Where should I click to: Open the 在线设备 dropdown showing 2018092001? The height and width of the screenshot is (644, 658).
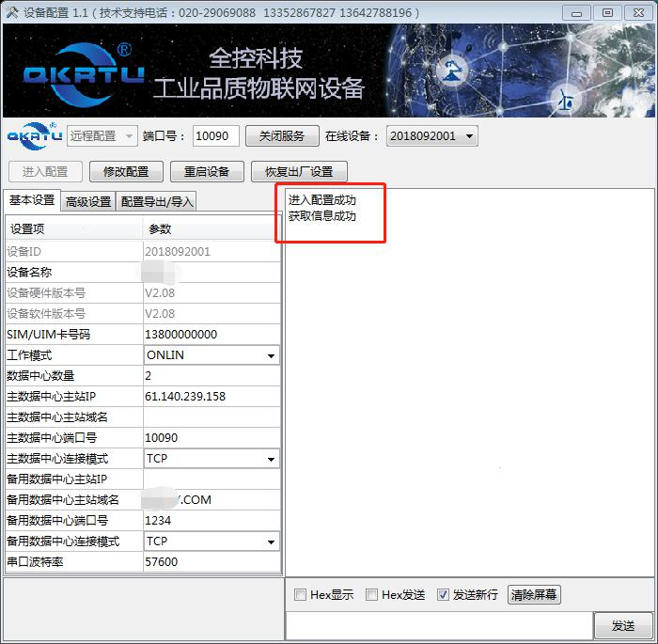[432, 136]
